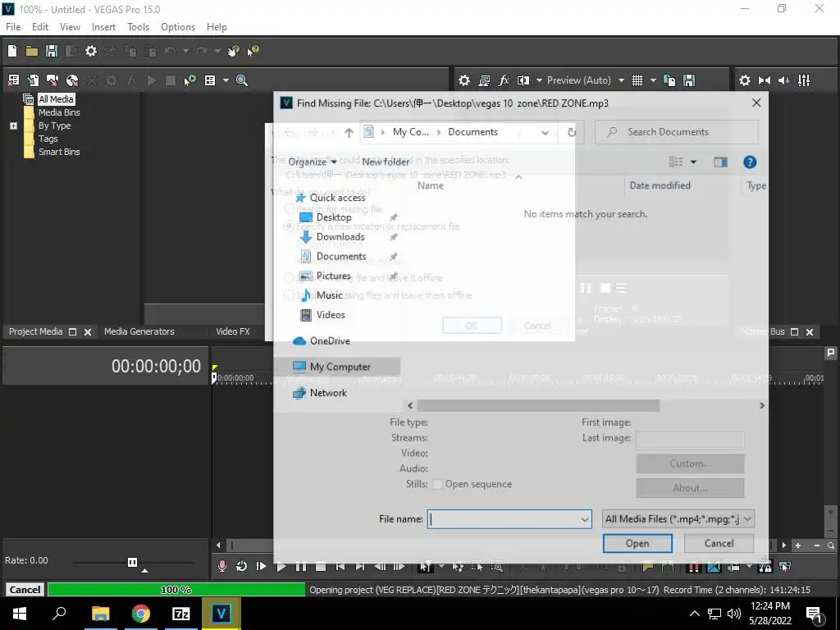The image size is (840, 630).
Task: Refresh Documents folder in file dialog
Action: [x=572, y=132]
